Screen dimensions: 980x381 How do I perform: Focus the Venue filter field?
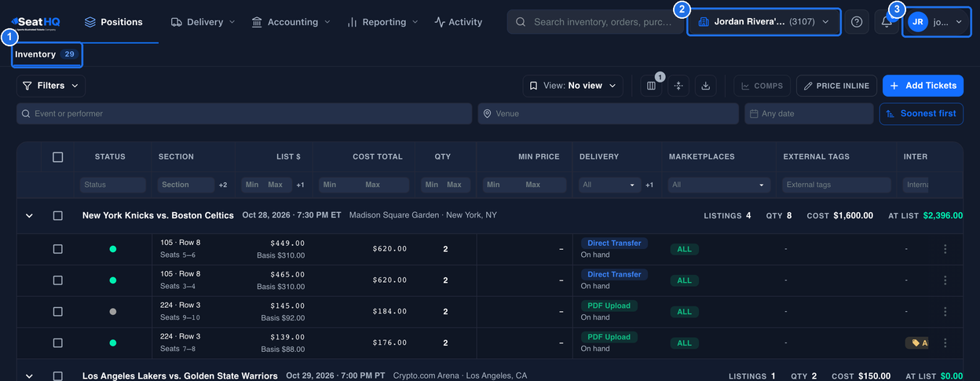(x=609, y=114)
